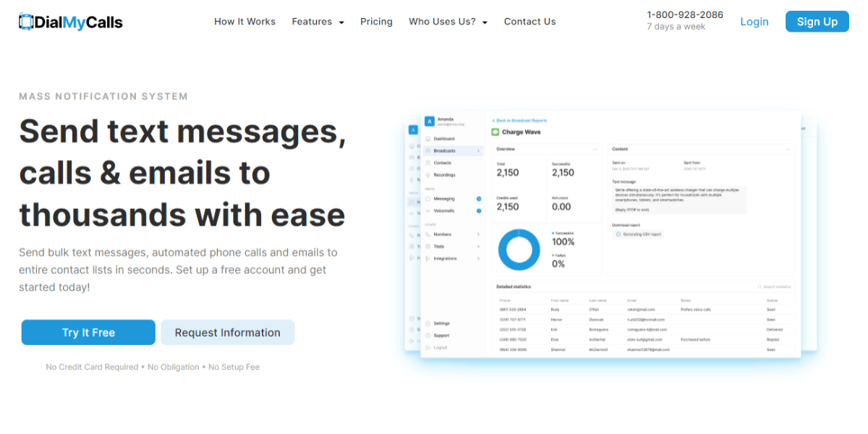Expand the Integrations item in the sidebar
The height and width of the screenshot is (434, 868).
click(478, 258)
